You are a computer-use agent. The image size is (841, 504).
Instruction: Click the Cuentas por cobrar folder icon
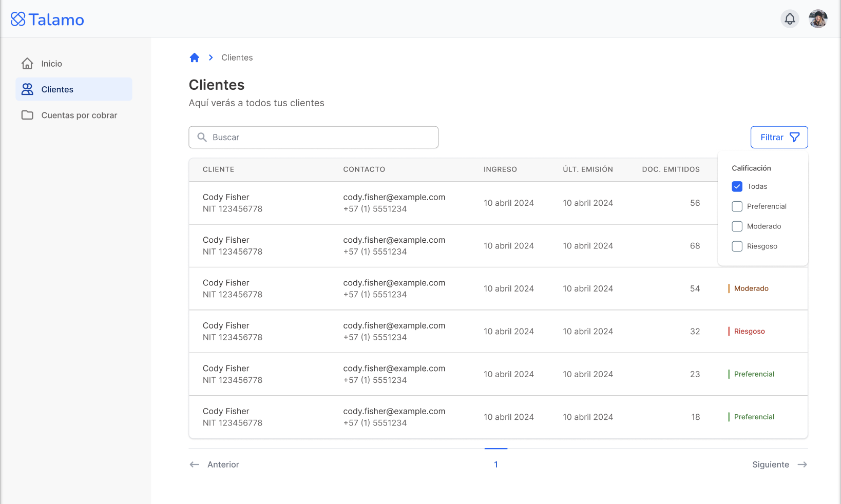click(x=27, y=115)
